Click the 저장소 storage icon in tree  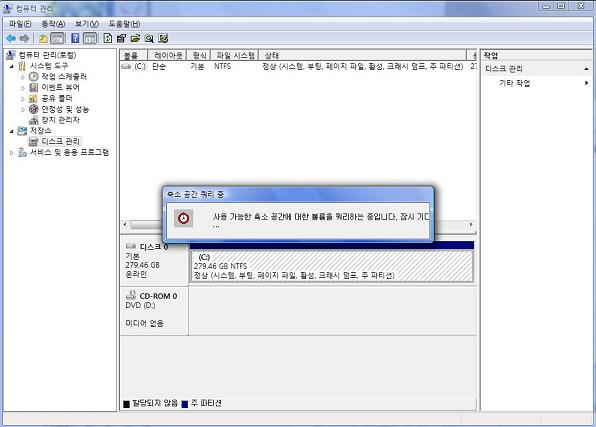point(22,131)
